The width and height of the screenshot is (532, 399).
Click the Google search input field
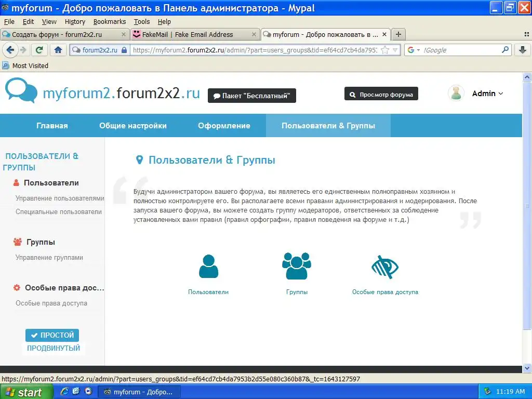tap(461, 50)
